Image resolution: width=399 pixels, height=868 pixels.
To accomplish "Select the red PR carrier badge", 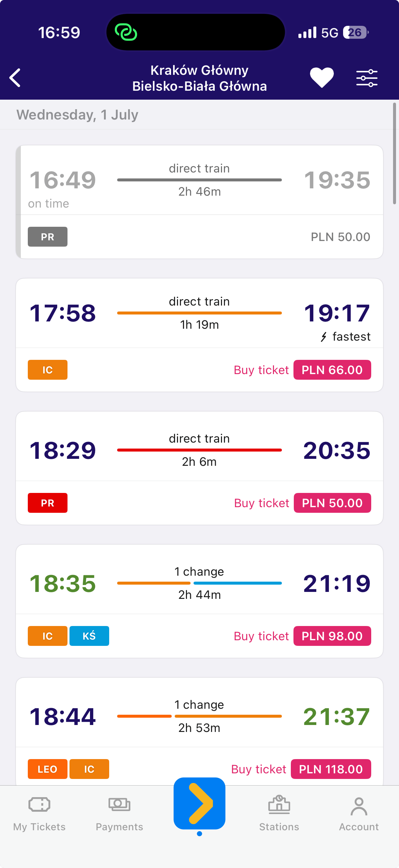I will [x=47, y=503].
